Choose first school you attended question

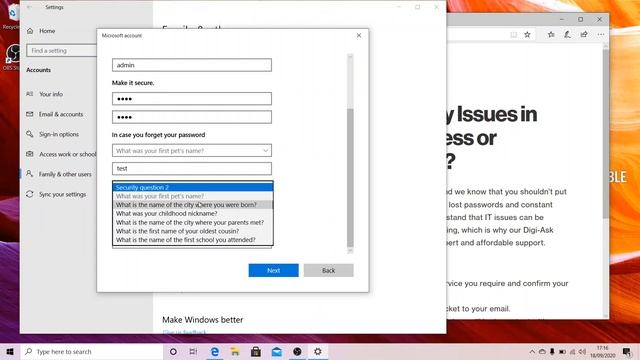(193, 240)
